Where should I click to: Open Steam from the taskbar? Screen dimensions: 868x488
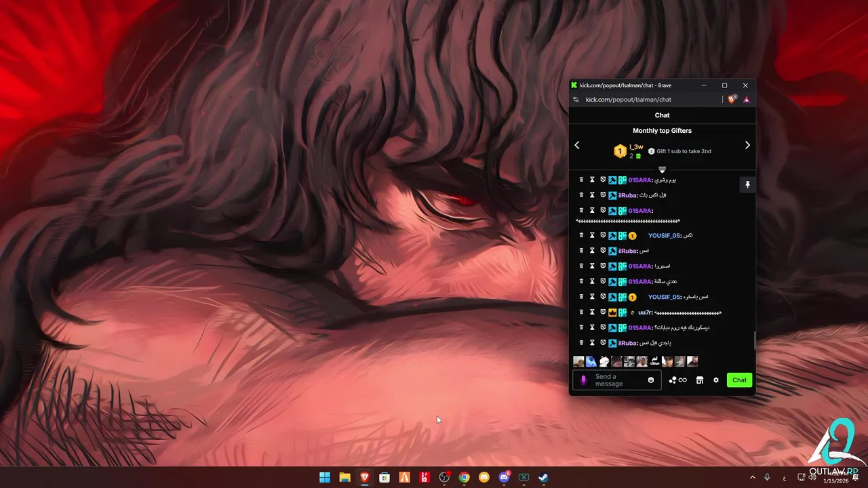pos(543,477)
